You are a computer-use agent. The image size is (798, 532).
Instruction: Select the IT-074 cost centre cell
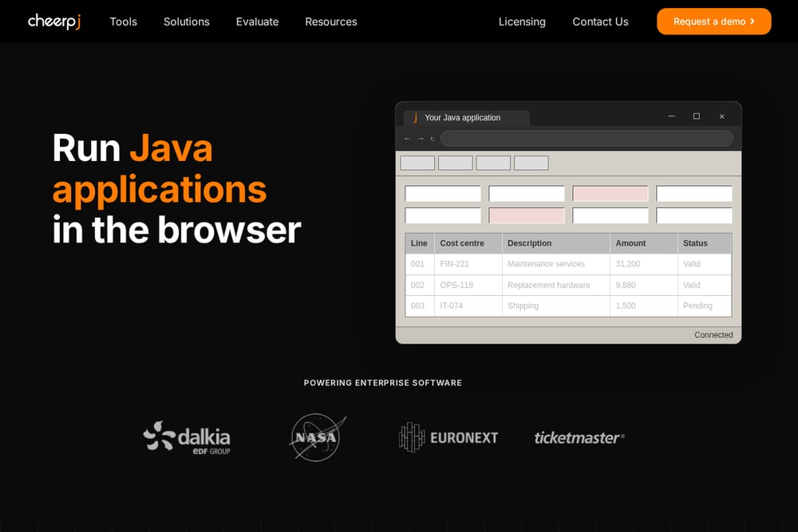tap(468, 306)
